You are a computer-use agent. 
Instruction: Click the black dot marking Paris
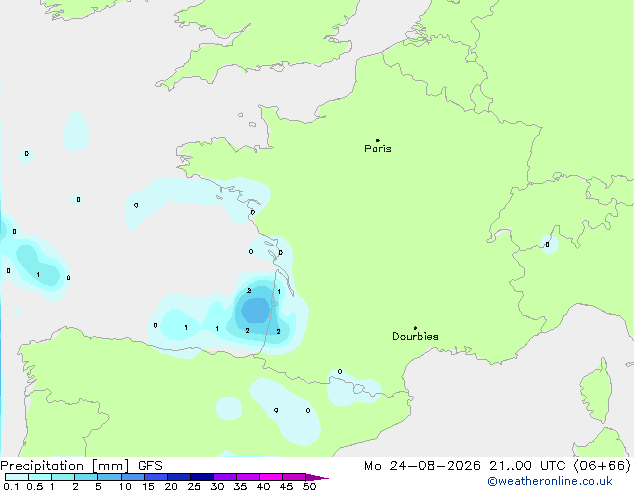coord(378,140)
